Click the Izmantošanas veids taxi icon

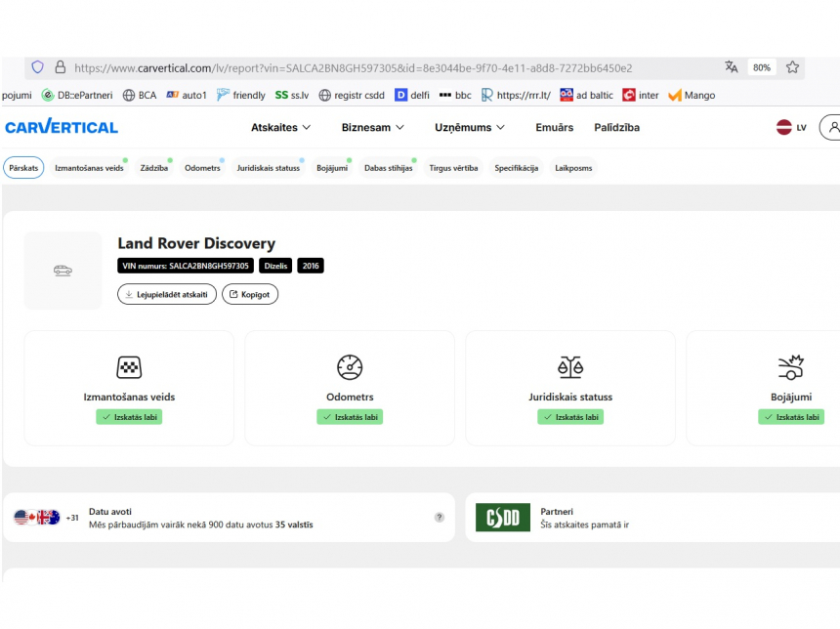(x=129, y=367)
